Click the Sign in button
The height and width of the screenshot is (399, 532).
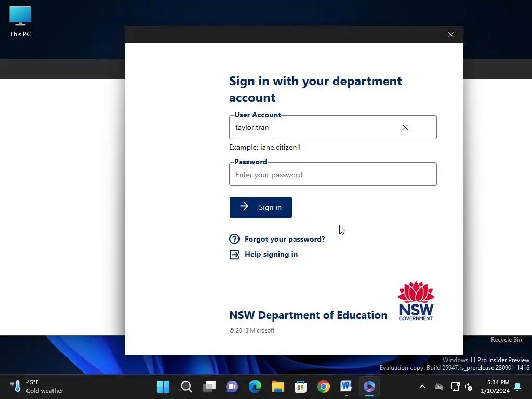point(261,207)
